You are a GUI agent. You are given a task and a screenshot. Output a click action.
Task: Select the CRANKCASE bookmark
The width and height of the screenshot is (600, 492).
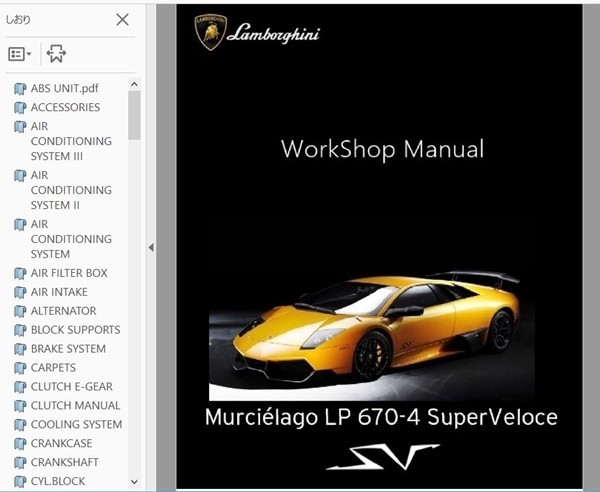click(61, 443)
